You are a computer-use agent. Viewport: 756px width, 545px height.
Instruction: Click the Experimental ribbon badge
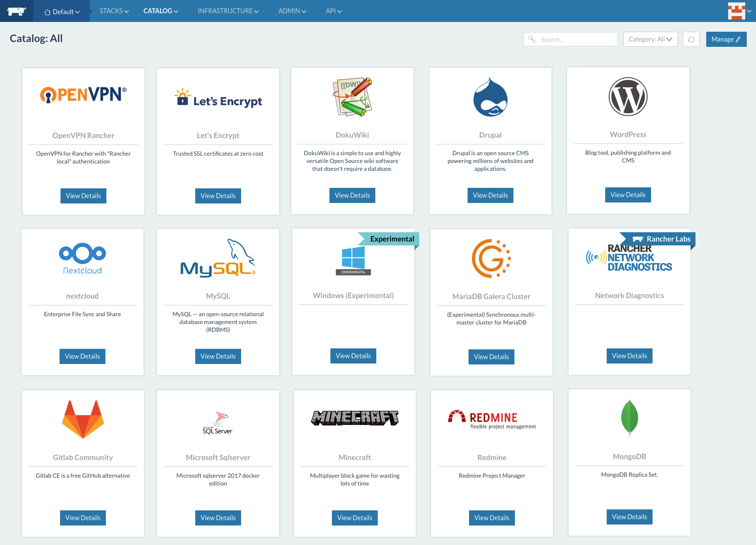click(389, 239)
